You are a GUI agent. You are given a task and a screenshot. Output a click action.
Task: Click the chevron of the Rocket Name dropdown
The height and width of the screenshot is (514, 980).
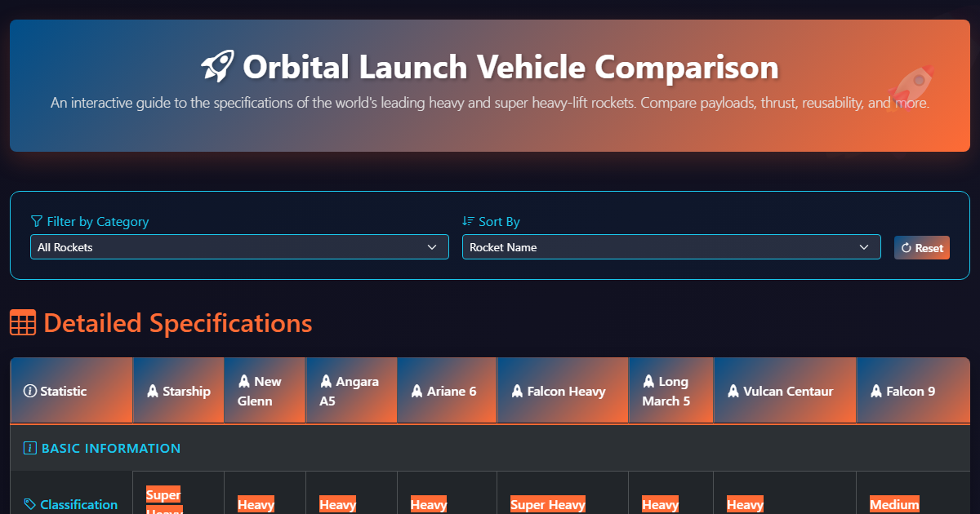(x=864, y=247)
